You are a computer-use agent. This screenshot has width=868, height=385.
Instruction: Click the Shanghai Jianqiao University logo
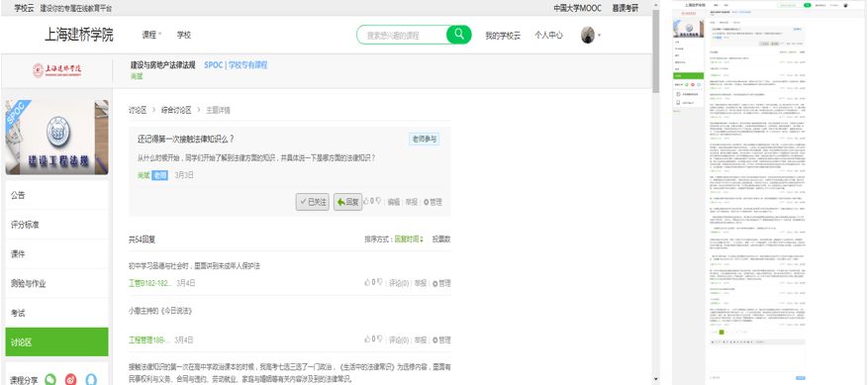point(57,70)
